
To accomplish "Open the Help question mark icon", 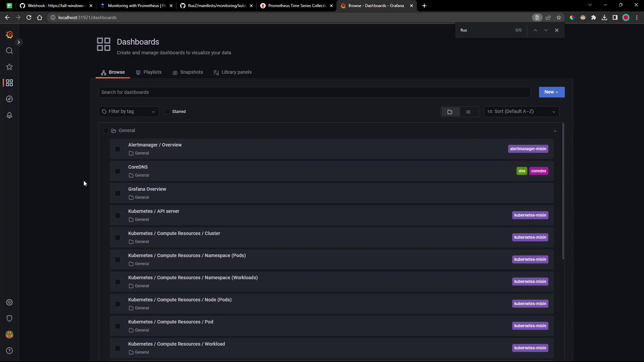I will [9, 351].
